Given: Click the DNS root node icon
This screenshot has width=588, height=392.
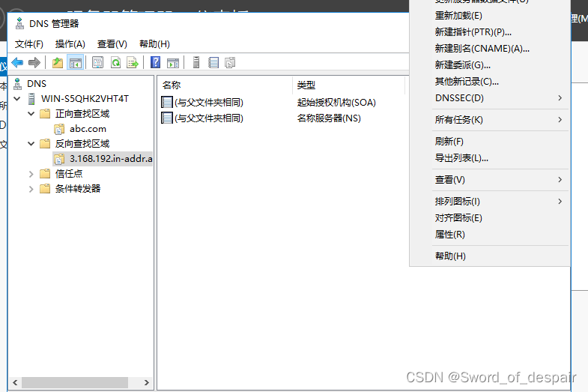Looking at the screenshot, I should coord(18,84).
